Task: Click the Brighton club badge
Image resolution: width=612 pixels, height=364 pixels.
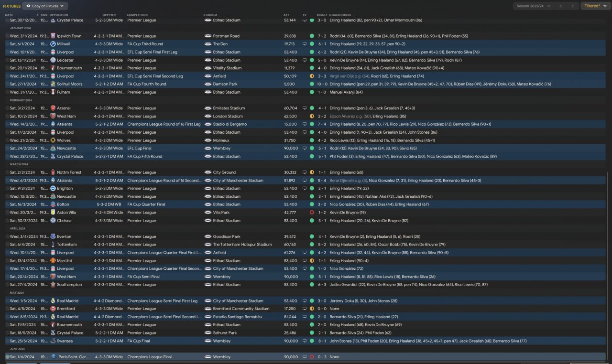Action: pyautogui.click(x=53, y=188)
